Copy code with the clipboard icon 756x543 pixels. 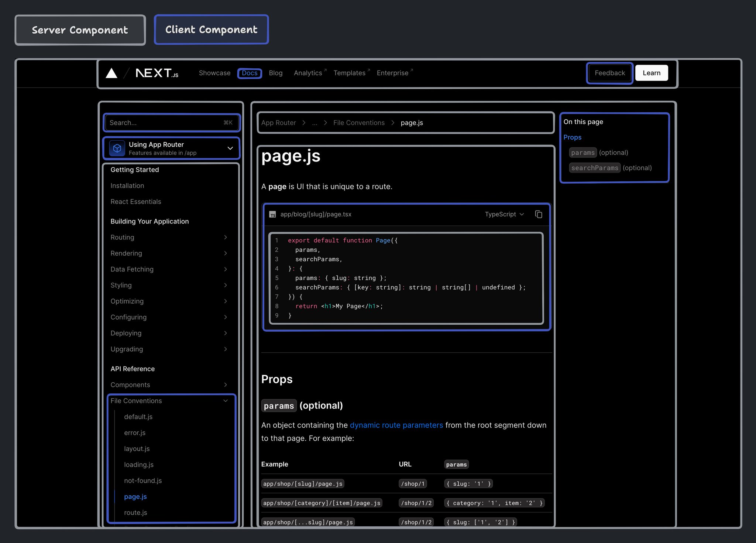[539, 214]
